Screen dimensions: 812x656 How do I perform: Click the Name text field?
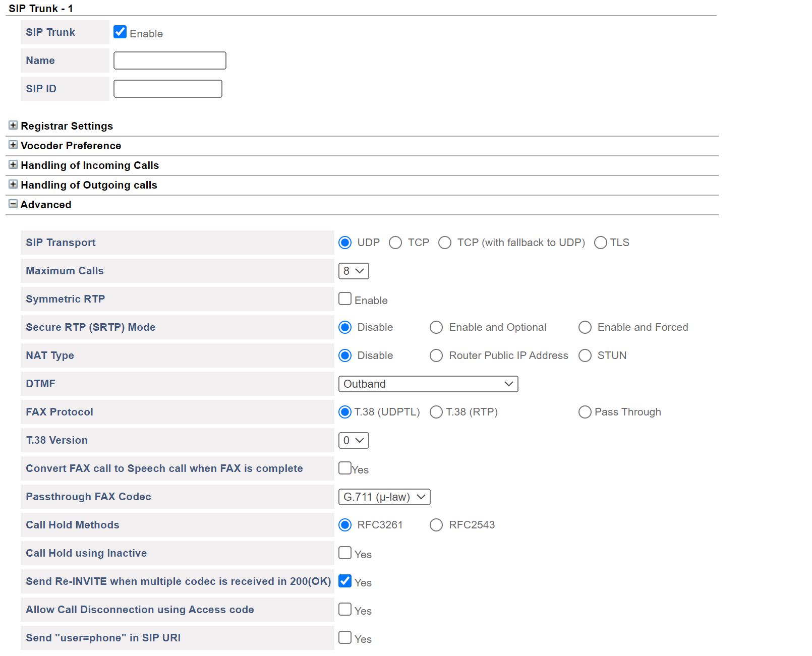[169, 61]
